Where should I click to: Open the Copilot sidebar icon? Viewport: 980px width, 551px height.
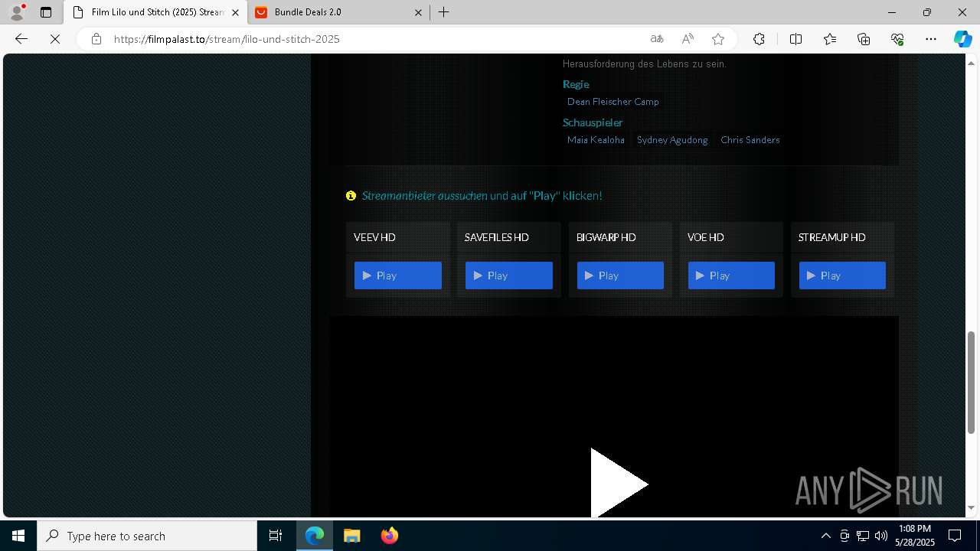click(x=962, y=39)
